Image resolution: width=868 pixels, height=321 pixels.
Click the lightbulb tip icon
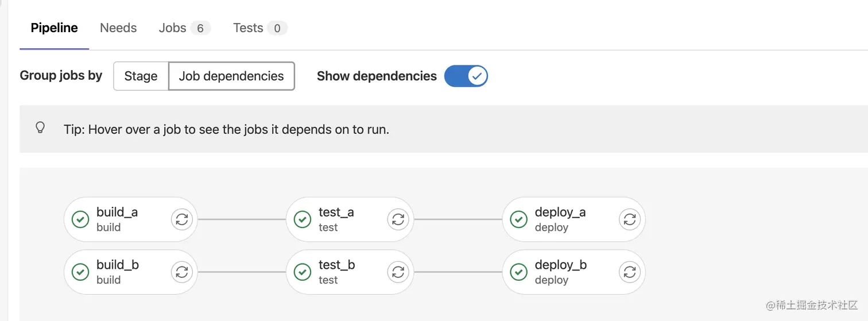40,127
